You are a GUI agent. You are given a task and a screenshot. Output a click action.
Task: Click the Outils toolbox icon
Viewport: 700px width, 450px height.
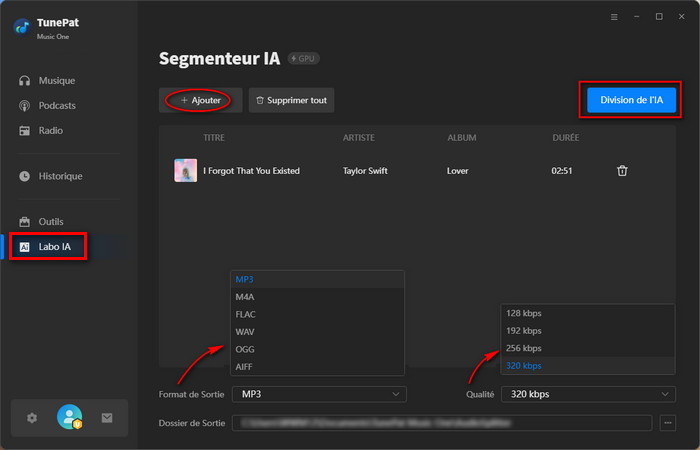coord(25,222)
